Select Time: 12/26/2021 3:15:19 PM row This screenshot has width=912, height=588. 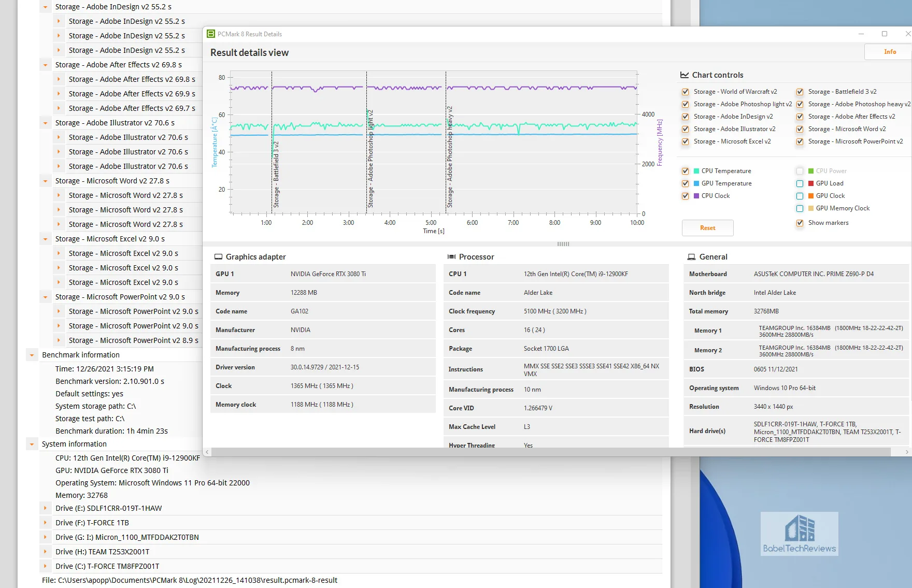105,369
